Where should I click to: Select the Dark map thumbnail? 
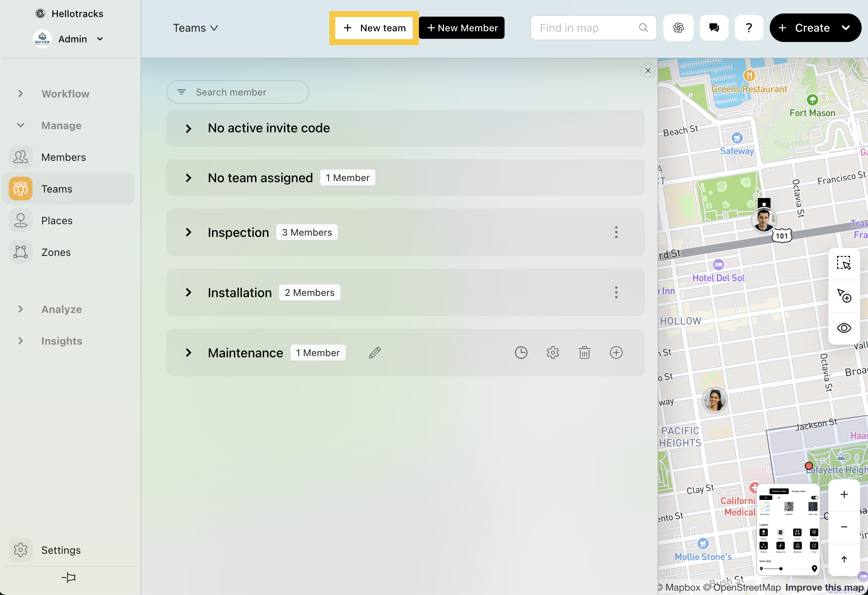pos(813,507)
